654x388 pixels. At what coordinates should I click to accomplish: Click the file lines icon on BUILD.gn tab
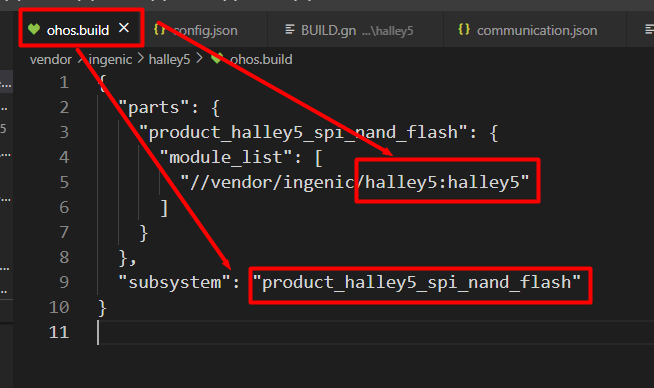click(x=290, y=29)
